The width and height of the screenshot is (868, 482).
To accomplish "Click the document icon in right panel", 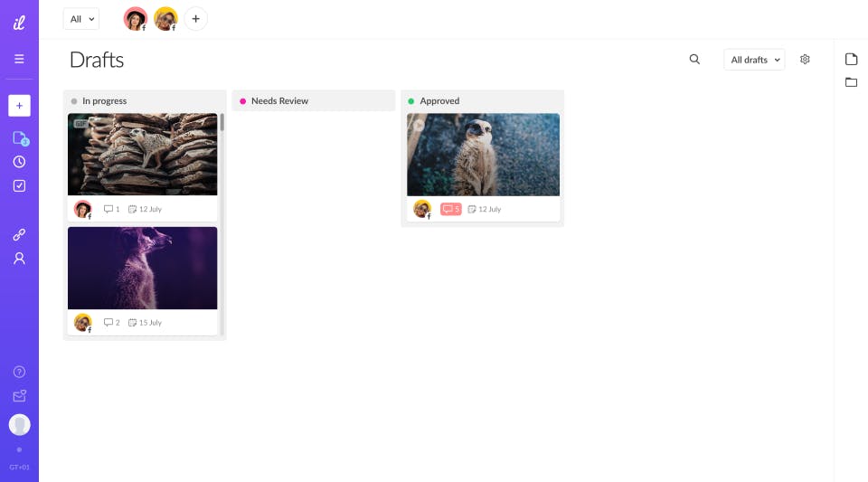I will (852, 59).
